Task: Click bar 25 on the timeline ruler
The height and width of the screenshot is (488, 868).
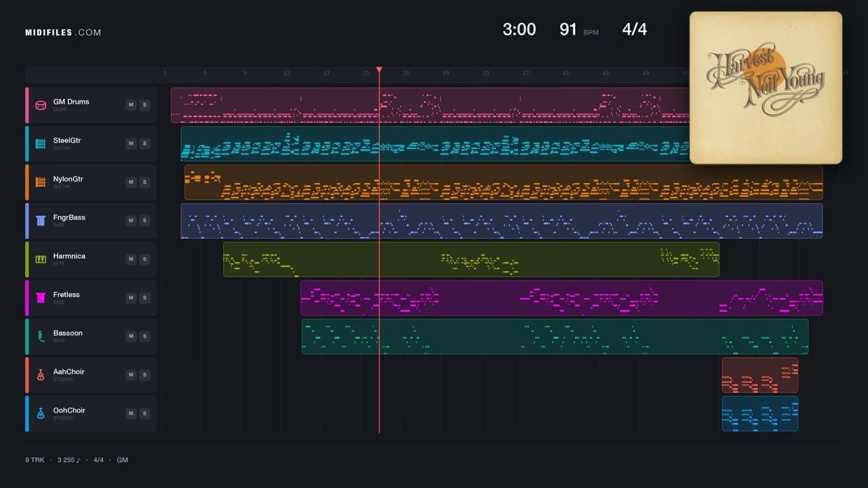Action: (x=406, y=73)
